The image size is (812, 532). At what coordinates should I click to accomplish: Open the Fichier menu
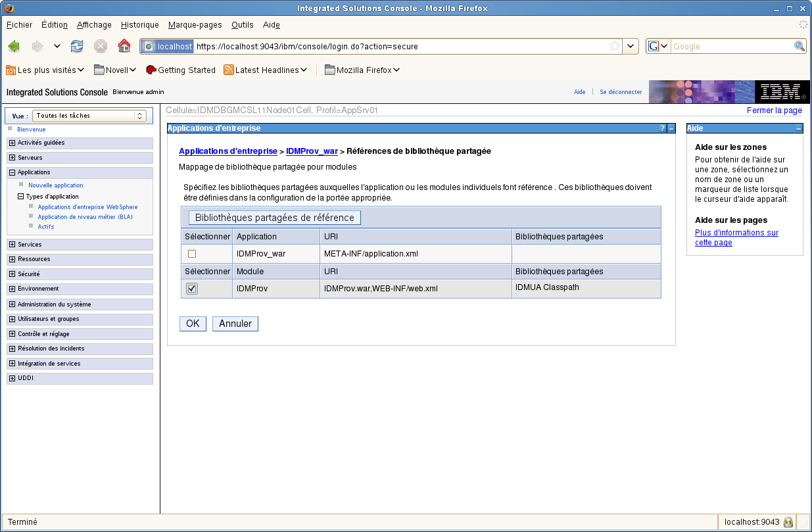coord(19,25)
